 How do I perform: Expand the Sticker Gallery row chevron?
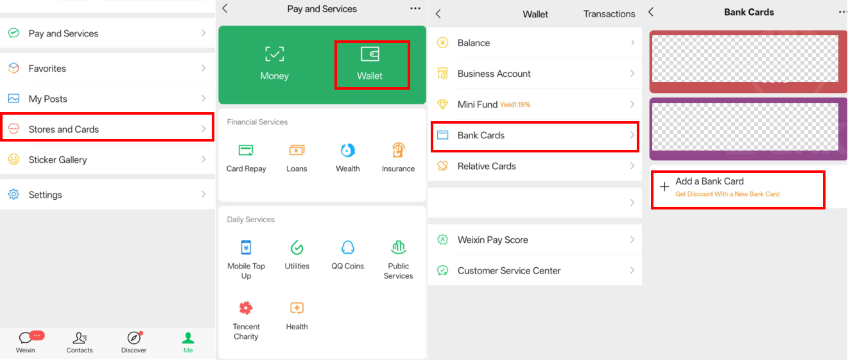click(x=203, y=159)
